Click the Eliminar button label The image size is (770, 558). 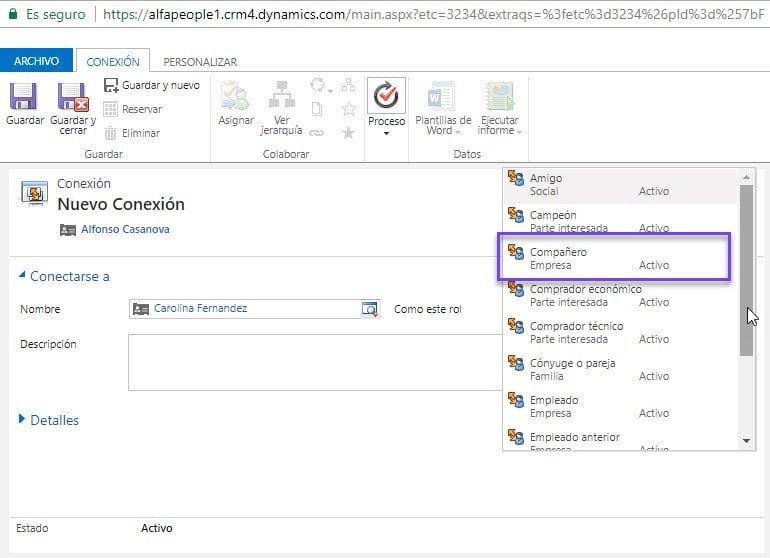[140, 133]
